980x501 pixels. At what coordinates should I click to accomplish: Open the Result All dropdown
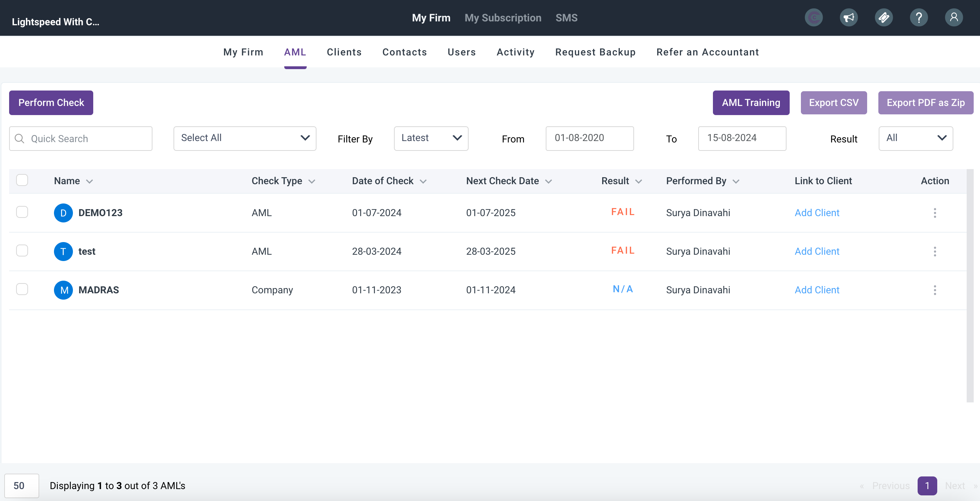[x=915, y=138]
